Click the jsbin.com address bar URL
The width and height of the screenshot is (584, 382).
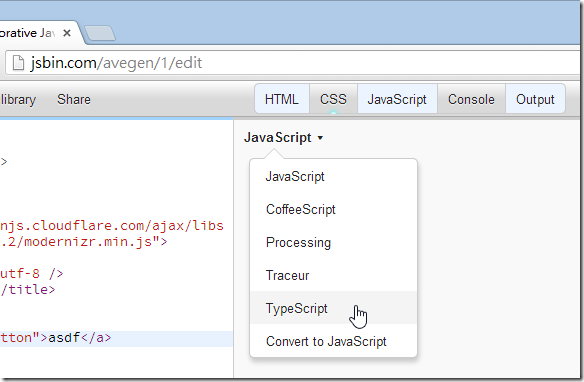pyautogui.click(x=116, y=63)
